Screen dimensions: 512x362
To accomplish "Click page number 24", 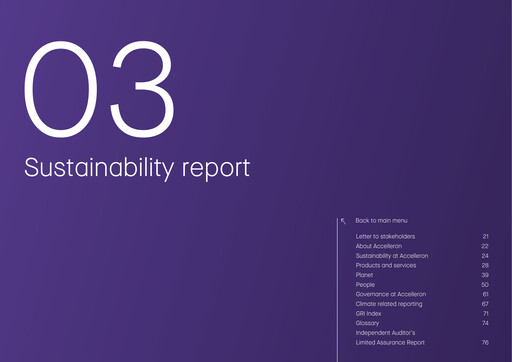I will [485, 256].
